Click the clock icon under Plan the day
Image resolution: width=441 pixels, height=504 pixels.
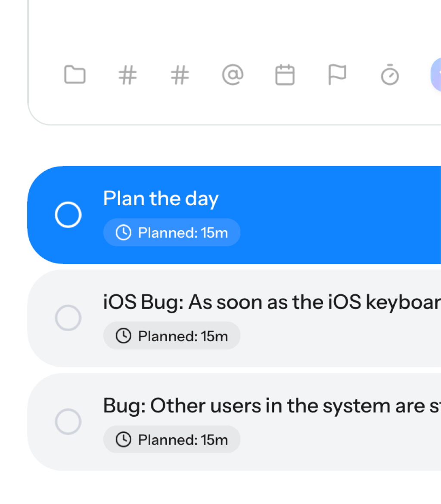click(124, 233)
